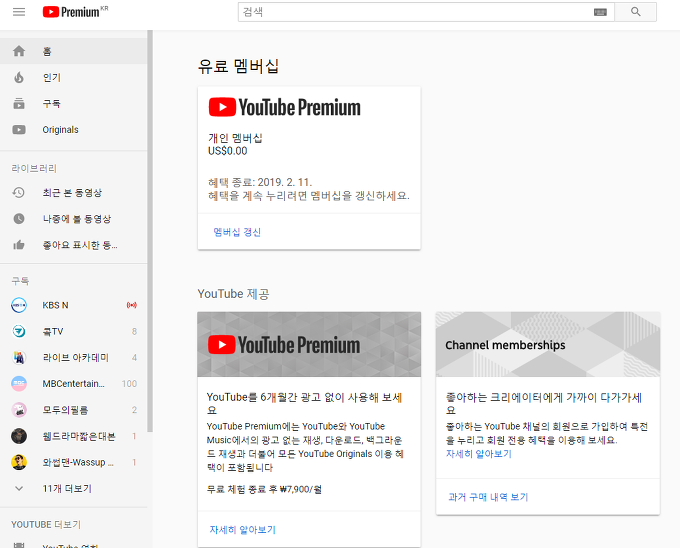Viewport: 680px width, 548px height.
Task: Select the home icon in sidebar
Action: click(x=19, y=51)
